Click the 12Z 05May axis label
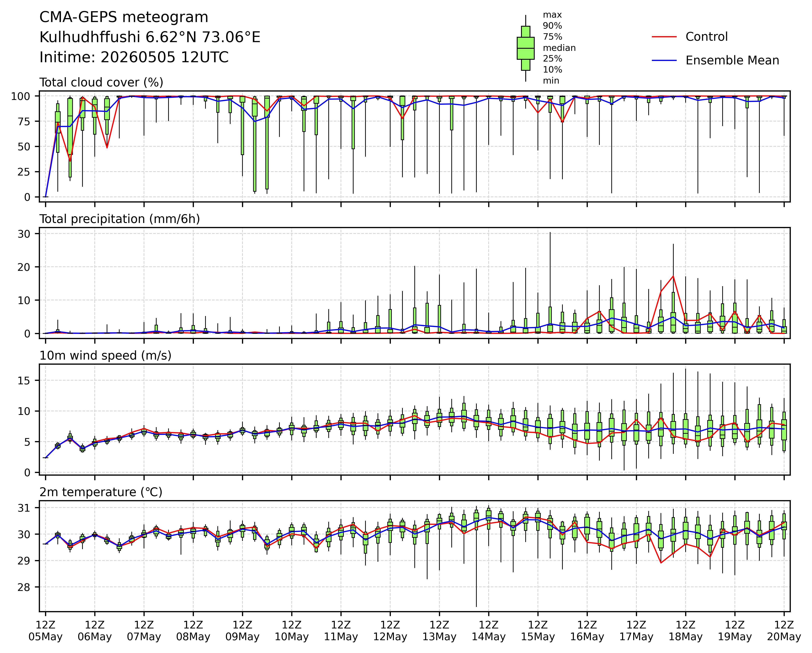Screen dimensions: 812x653 pos(46,631)
